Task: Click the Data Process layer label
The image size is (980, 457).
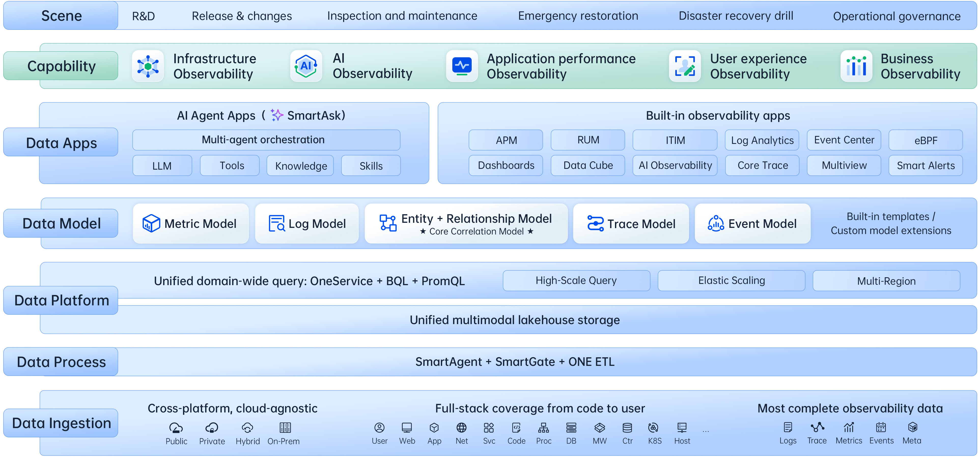Action: [61, 362]
